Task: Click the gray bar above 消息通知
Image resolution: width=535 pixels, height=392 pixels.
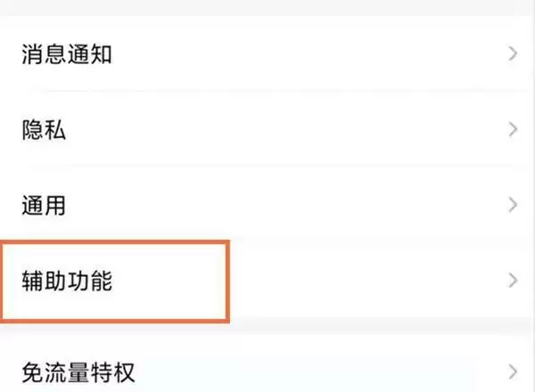Action: 267,7
